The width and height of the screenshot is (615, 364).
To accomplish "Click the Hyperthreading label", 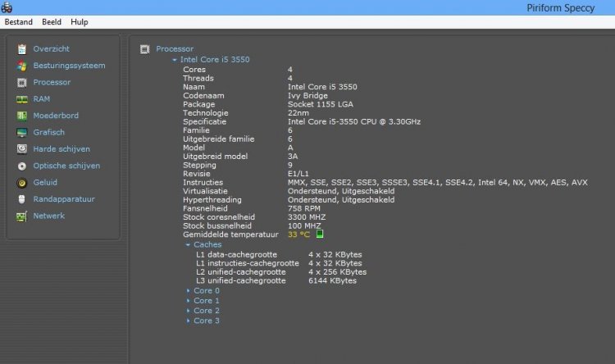I will click(x=212, y=200).
